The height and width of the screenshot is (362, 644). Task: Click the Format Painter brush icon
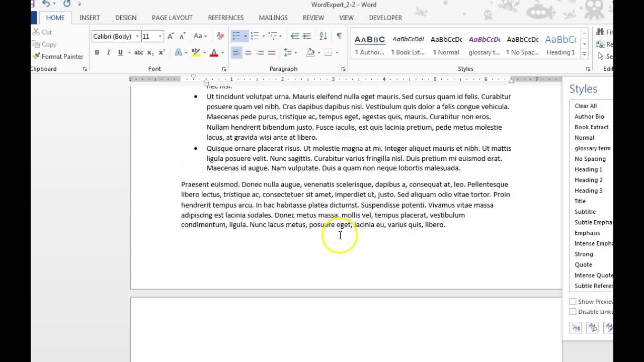click(36, 56)
